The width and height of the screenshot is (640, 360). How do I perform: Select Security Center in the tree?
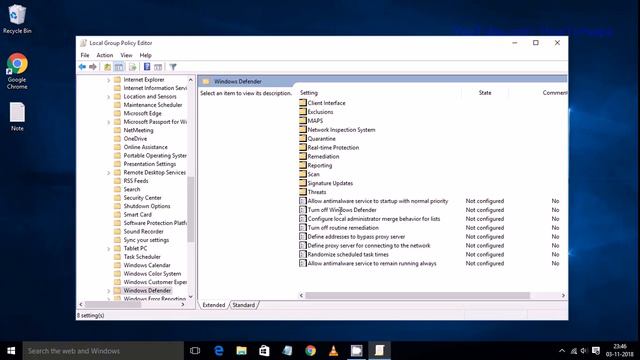142,198
